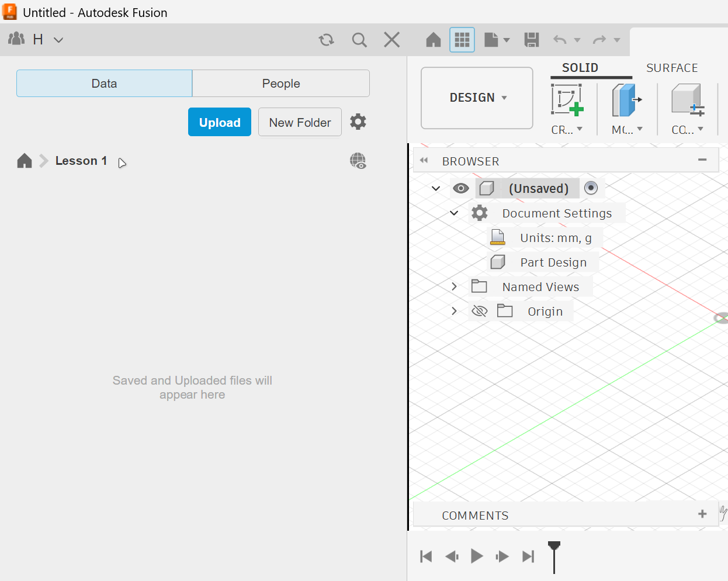728x581 pixels.
Task: Click the Configure tool icon
Action: (x=688, y=100)
